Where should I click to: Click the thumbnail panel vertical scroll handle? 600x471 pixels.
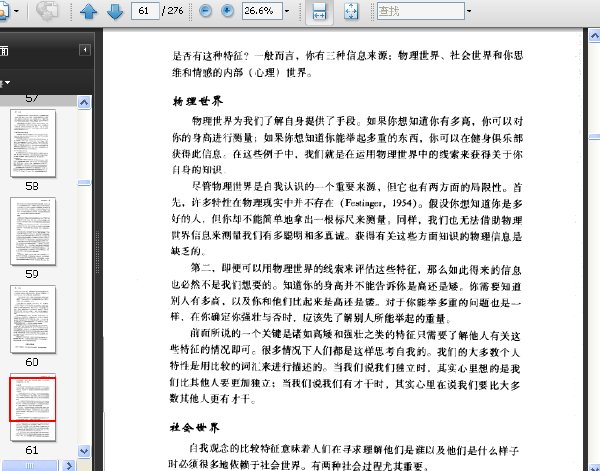[x=84, y=183]
